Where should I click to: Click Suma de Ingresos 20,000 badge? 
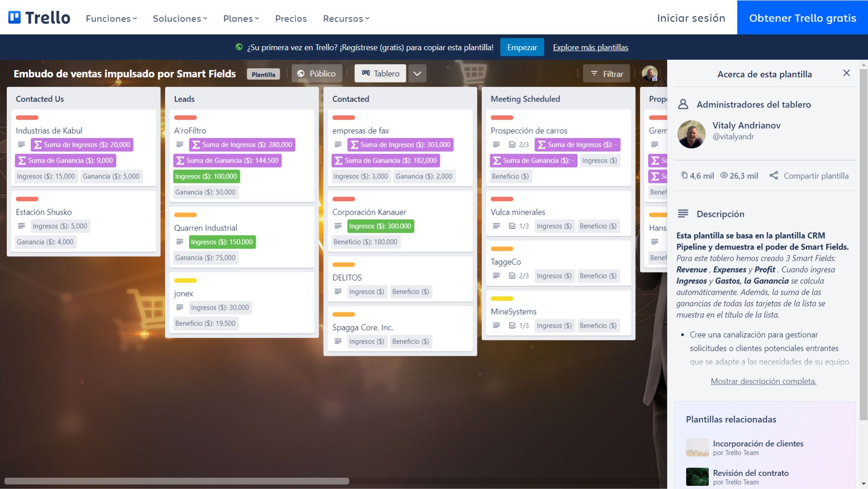click(x=82, y=144)
